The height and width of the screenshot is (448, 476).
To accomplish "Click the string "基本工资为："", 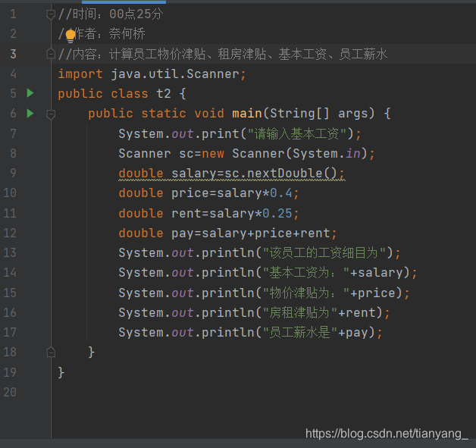I will coord(306,273).
